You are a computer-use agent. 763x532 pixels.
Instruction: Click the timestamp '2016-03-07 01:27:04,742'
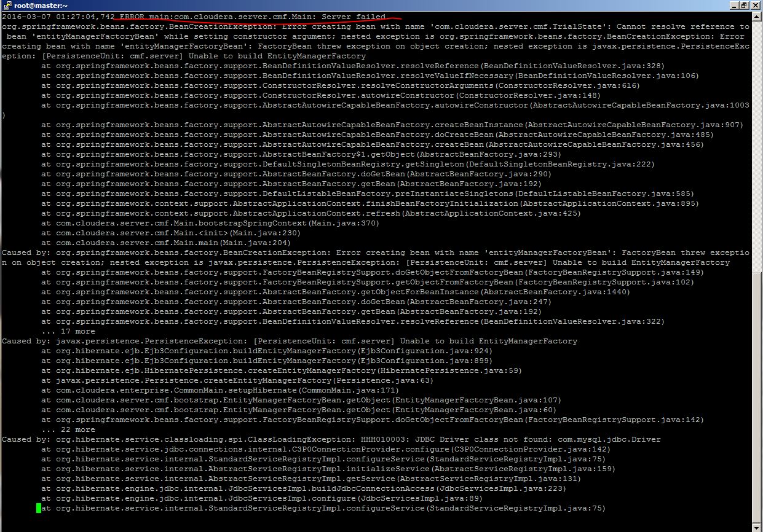point(58,17)
